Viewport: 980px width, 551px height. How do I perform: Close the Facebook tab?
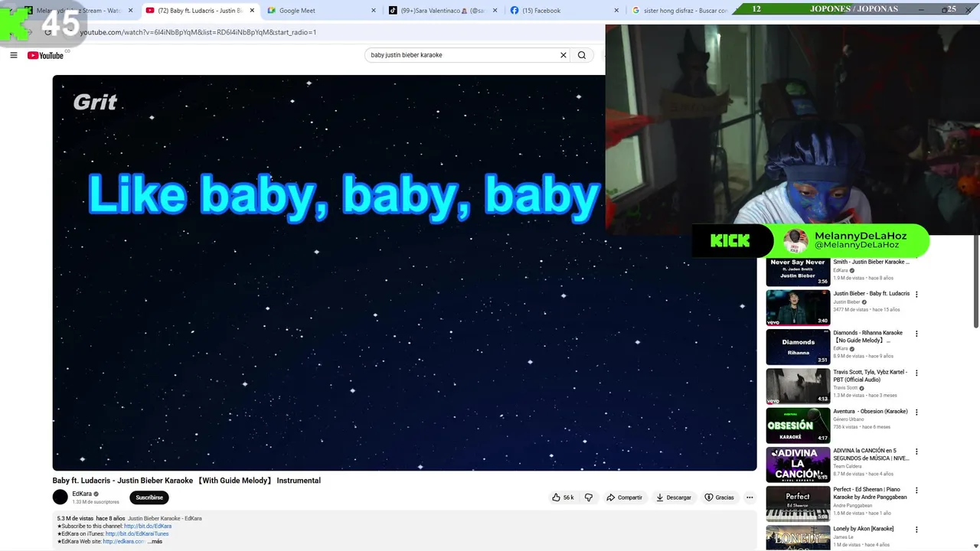point(616,11)
